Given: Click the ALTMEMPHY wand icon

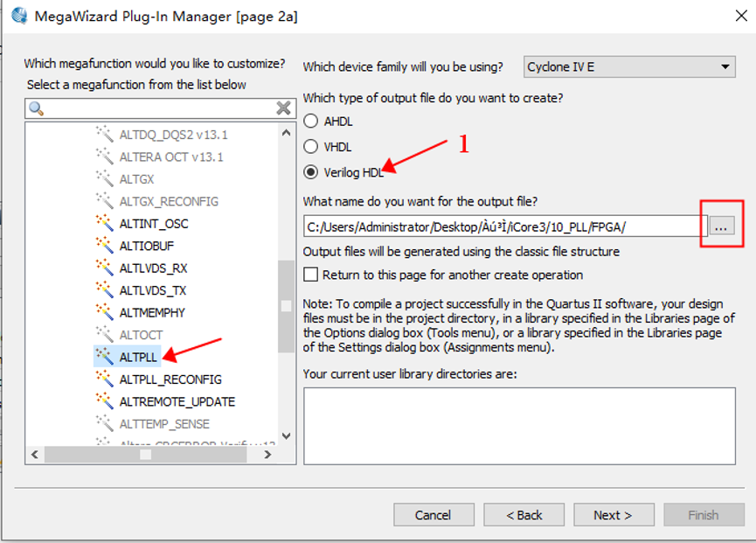Looking at the screenshot, I should click(105, 312).
